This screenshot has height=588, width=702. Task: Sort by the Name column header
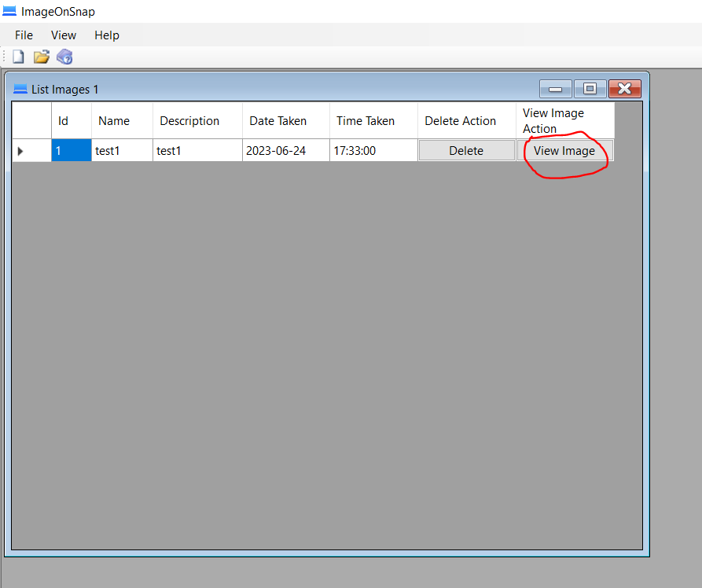pyautogui.click(x=122, y=121)
